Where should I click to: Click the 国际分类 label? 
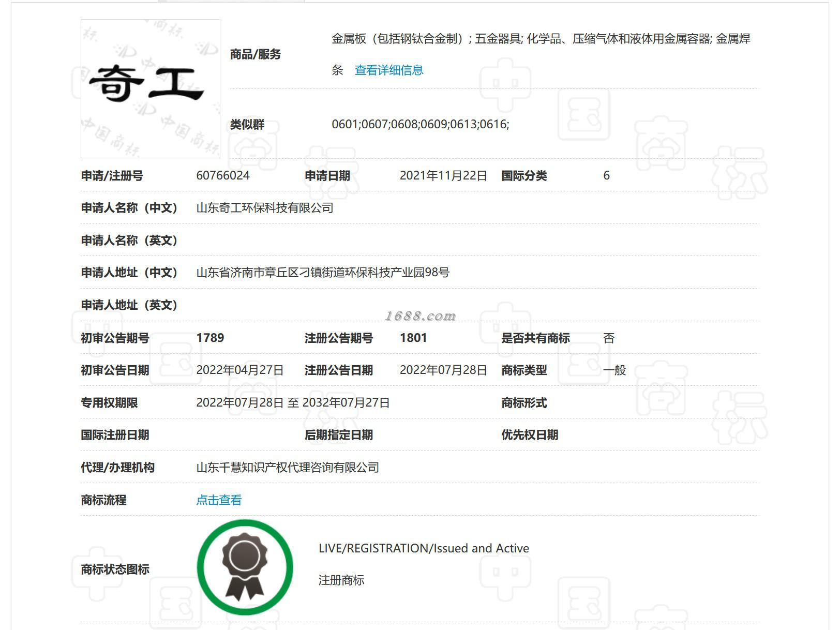(524, 176)
